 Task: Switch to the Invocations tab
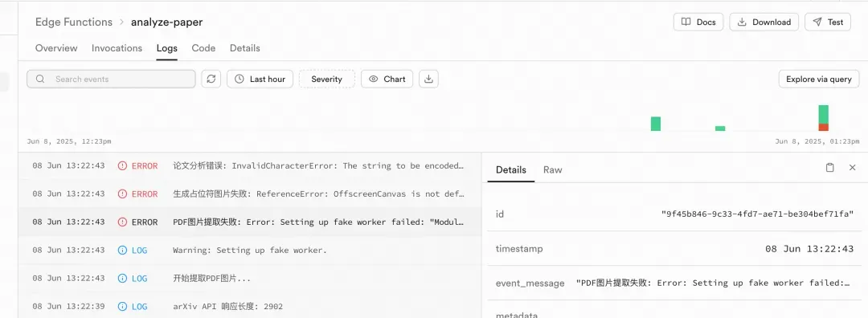click(117, 48)
